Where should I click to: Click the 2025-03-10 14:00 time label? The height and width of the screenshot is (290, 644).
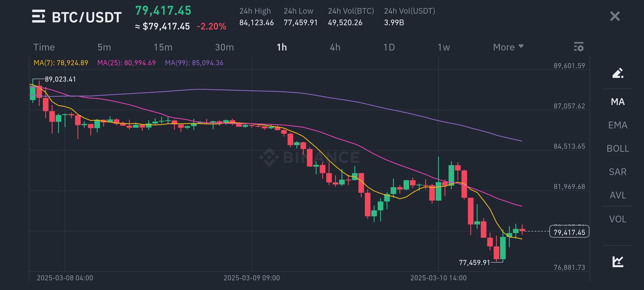438,278
